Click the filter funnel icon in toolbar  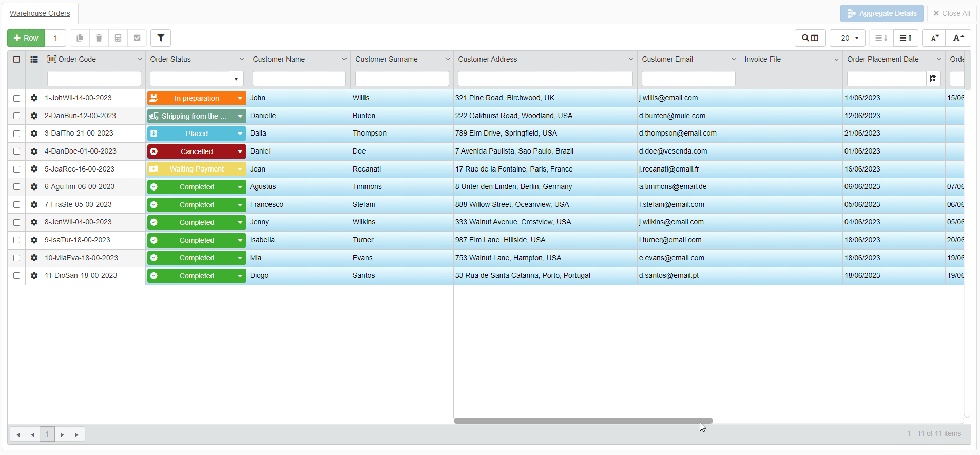(161, 38)
